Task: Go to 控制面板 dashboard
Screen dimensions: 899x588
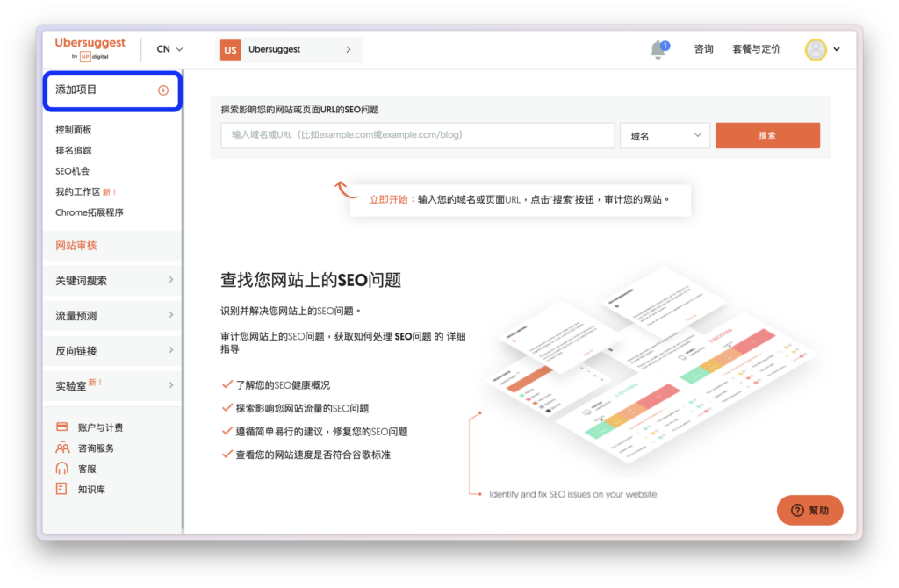Action: [74, 130]
